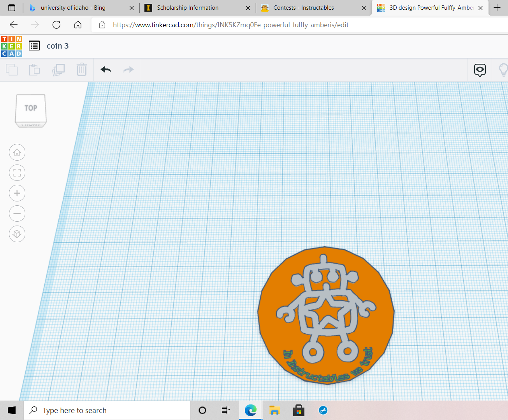The width and height of the screenshot is (508, 420).
Task: Click the address bar URL
Action: coord(230,24)
